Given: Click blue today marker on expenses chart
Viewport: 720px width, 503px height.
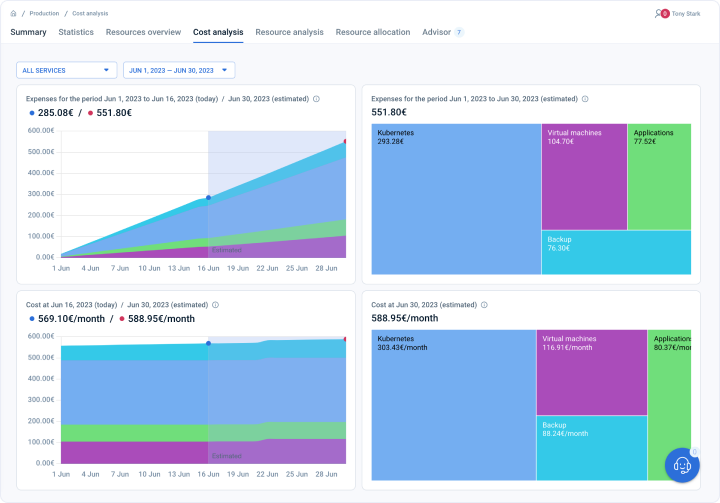Looking at the screenshot, I should [x=208, y=198].
